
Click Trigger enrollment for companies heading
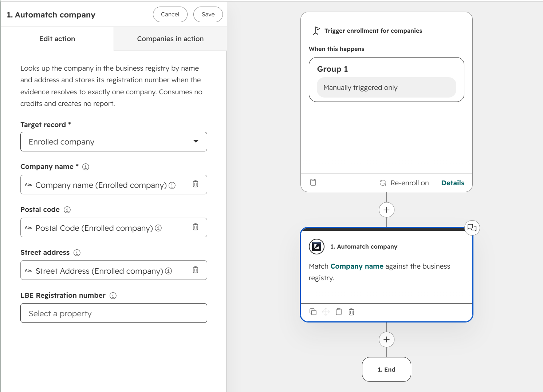coord(373,31)
